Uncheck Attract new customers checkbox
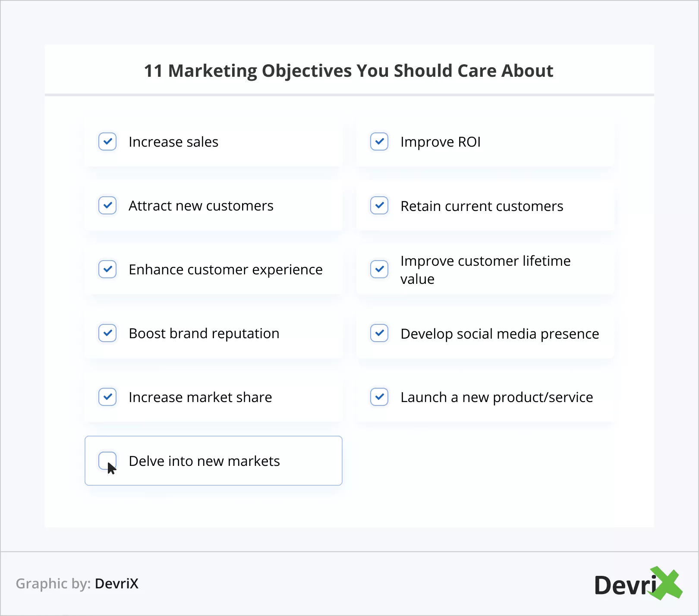 107,205
